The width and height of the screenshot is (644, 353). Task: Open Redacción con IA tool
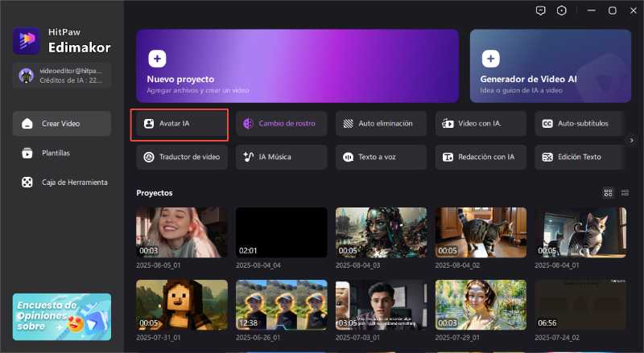(481, 157)
